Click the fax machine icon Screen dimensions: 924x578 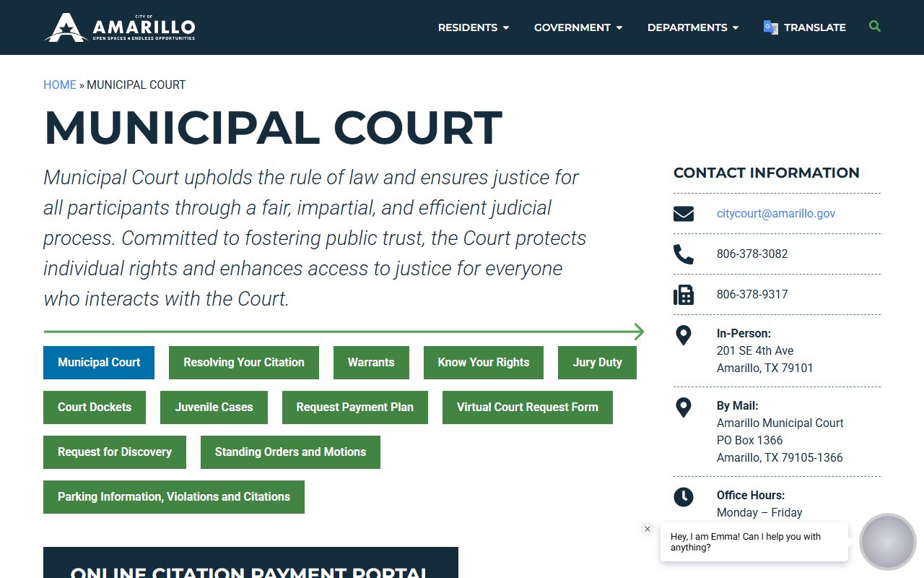click(683, 295)
